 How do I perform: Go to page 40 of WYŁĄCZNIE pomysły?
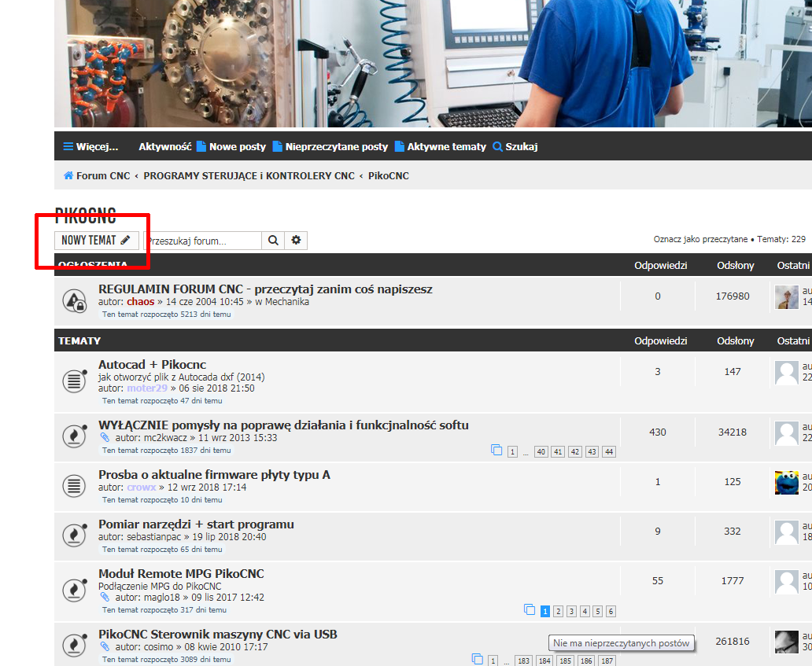tap(541, 452)
